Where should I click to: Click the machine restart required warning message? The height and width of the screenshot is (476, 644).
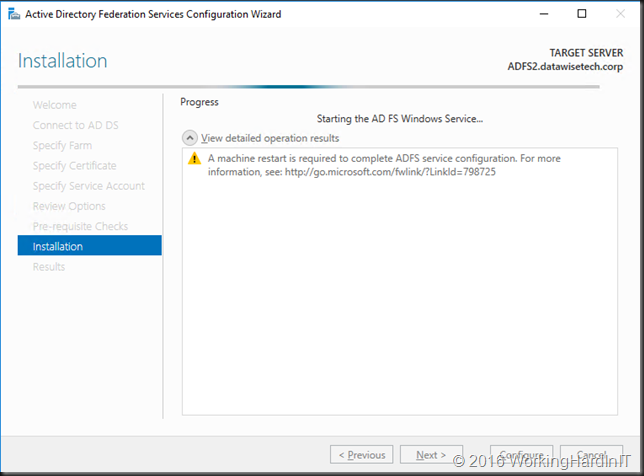click(x=384, y=165)
